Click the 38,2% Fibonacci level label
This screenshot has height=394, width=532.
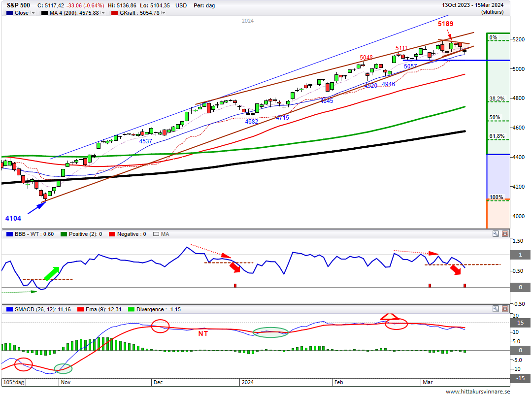click(x=497, y=98)
